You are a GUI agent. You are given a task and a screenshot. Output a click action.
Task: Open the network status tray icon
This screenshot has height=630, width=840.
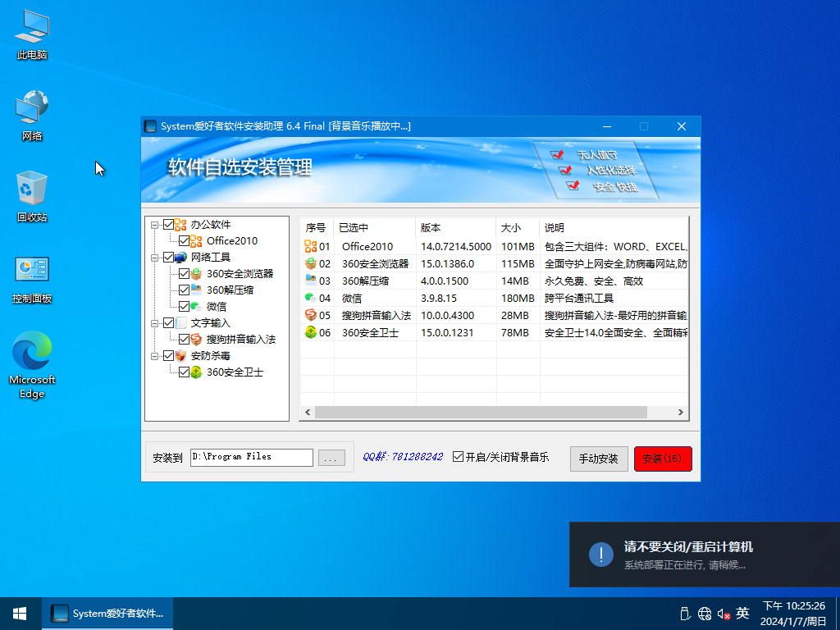click(705, 614)
